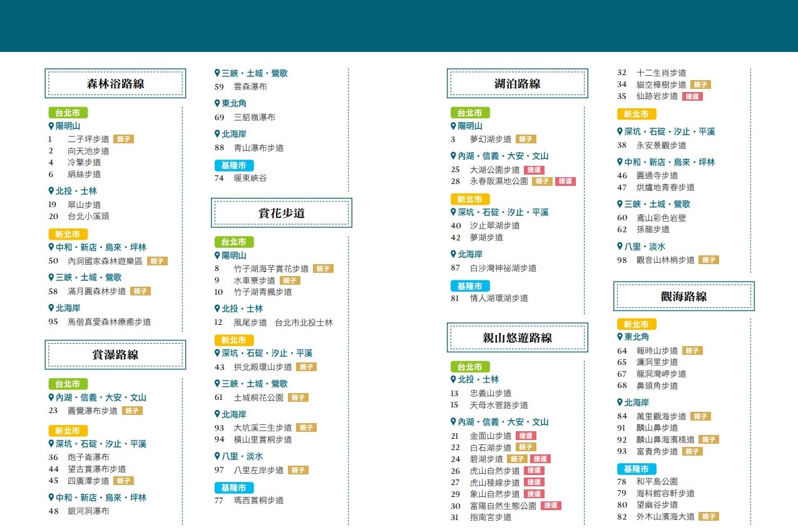This screenshot has width=798, height=532.
Task: Select trail 44 望古賞瀑布步道
Action: click(87, 469)
